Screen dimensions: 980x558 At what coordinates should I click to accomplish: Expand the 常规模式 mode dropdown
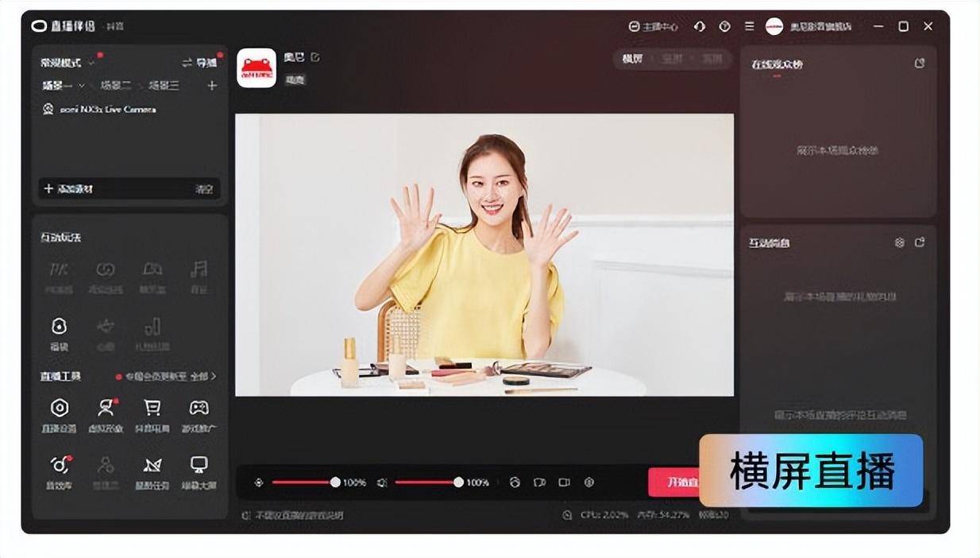click(x=92, y=63)
